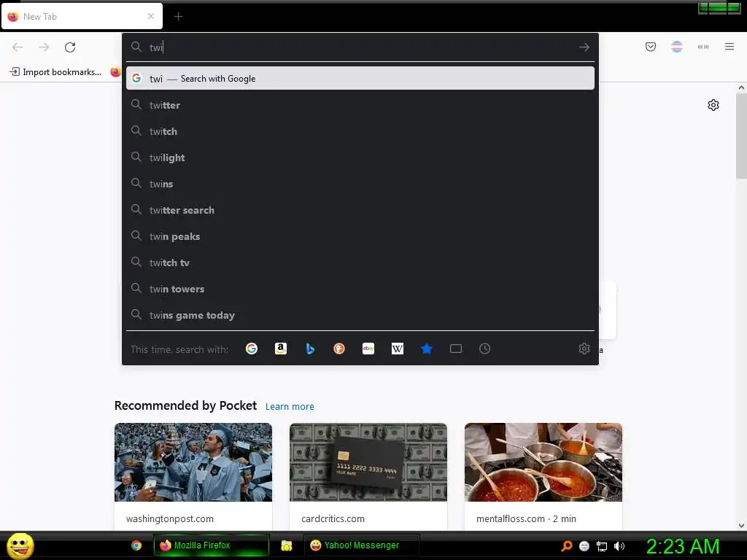This screenshot has height=560, width=747.
Task: Choose the 'twins game today' suggestion
Action: pyautogui.click(x=360, y=315)
